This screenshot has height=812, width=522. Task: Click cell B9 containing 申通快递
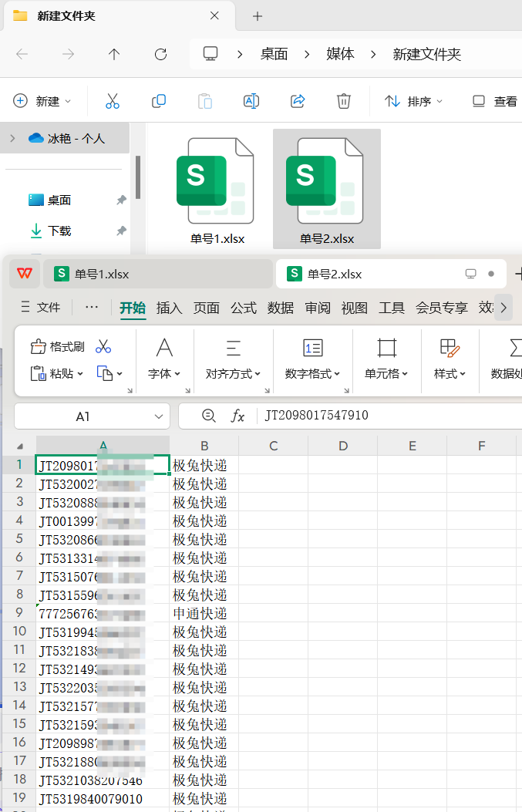204,614
